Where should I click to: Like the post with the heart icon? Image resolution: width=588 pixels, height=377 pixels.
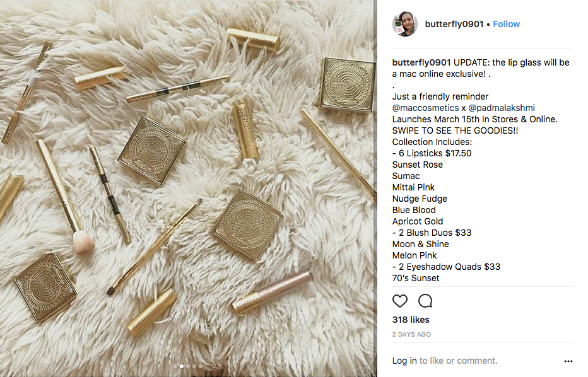pos(400,301)
